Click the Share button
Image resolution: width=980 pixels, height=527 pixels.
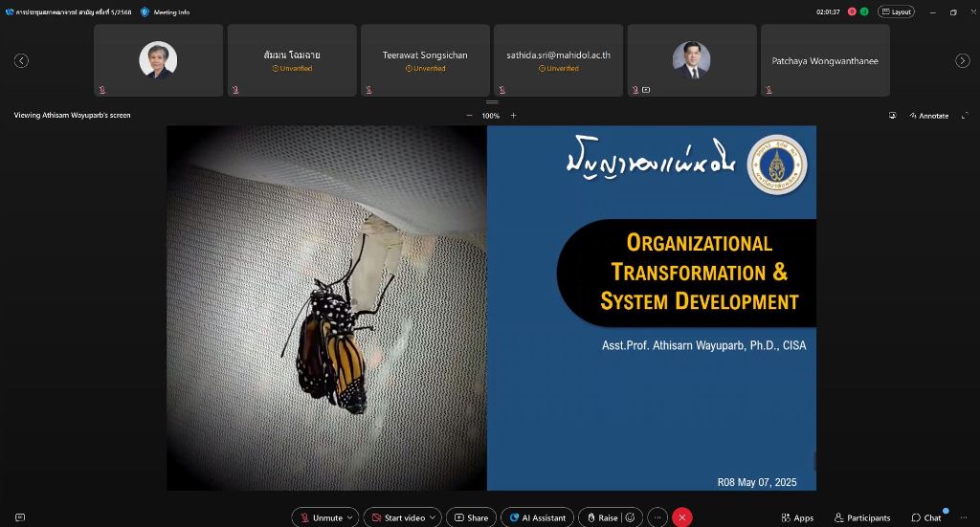tap(470, 517)
